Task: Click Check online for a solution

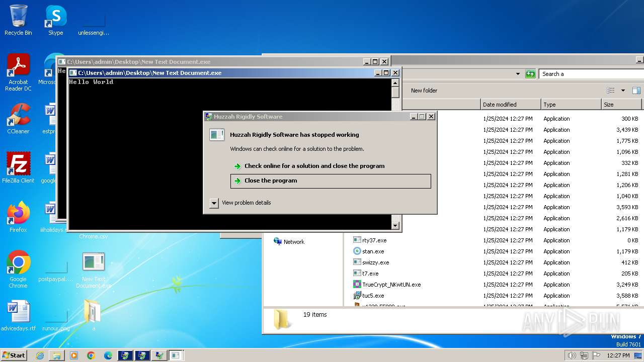Action: [x=314, y=166]
